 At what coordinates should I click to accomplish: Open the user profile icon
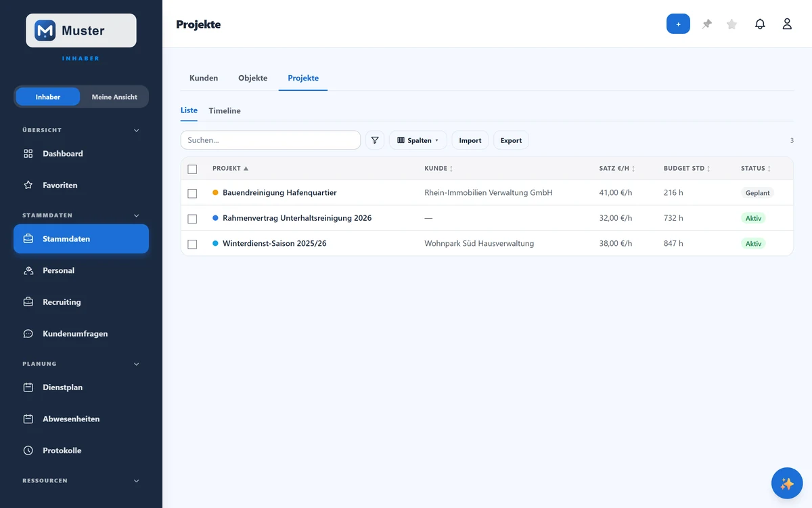pyautogui.click(x=787, y=24)
